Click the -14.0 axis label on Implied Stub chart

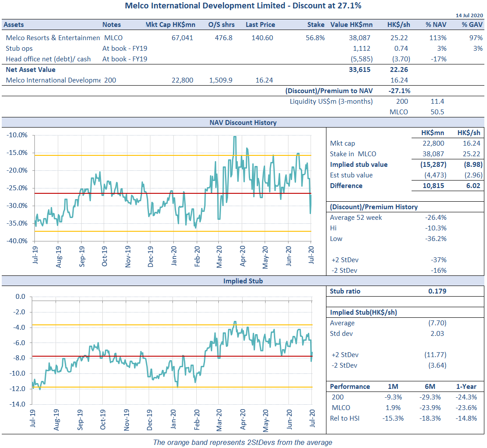18,404
